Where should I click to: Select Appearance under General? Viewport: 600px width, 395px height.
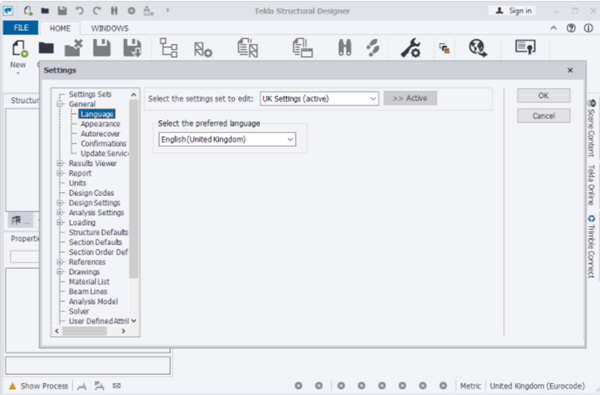click(x=100, y=124)
